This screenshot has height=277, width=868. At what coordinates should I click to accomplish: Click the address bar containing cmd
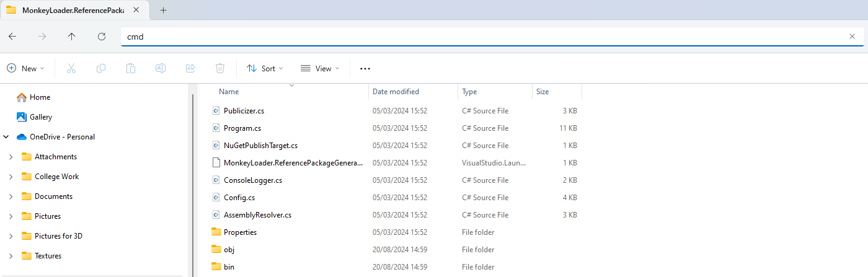pos(492,37)
